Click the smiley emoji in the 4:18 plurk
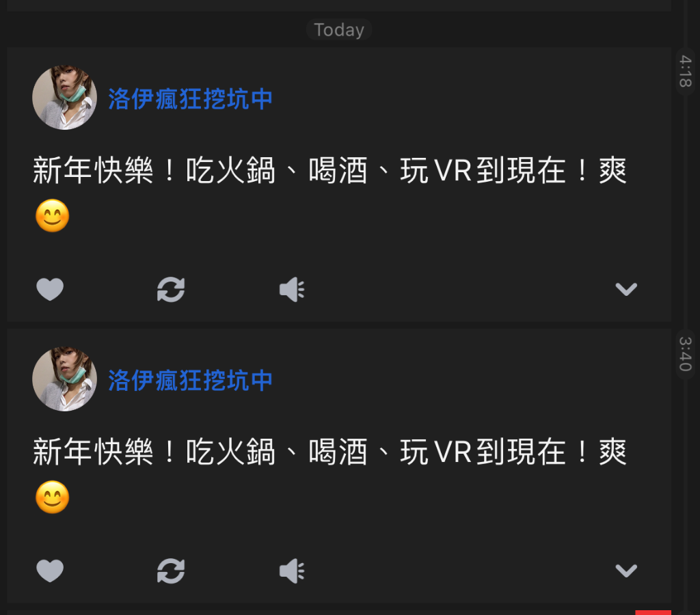The height and width of the screenshot is (615, 700). pos(52,216)
